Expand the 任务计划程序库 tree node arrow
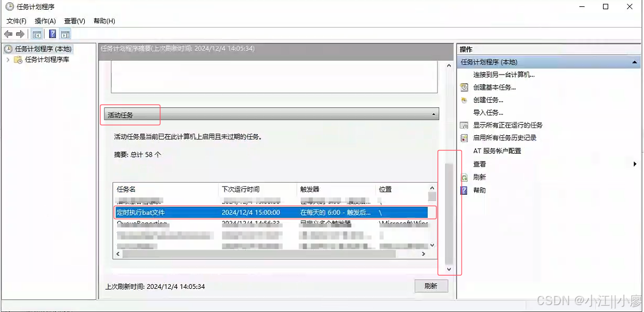Viewport: 644px width, 312px height. point(8,60)
